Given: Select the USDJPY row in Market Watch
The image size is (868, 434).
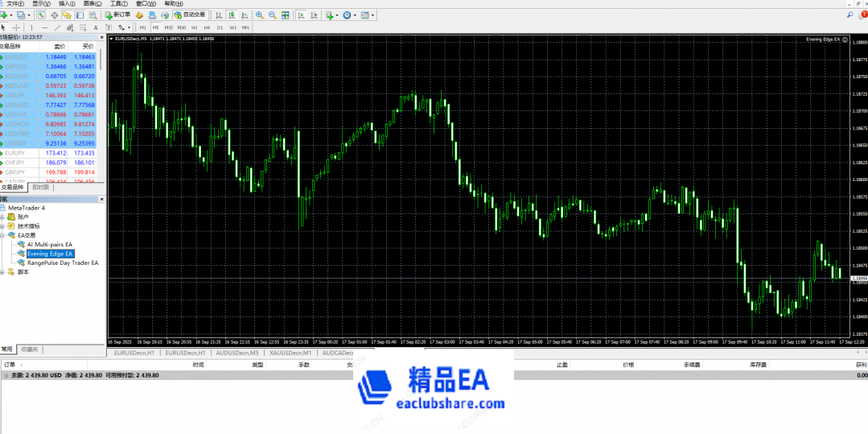Looking at the screenshot, I should (x=48, y=95).
